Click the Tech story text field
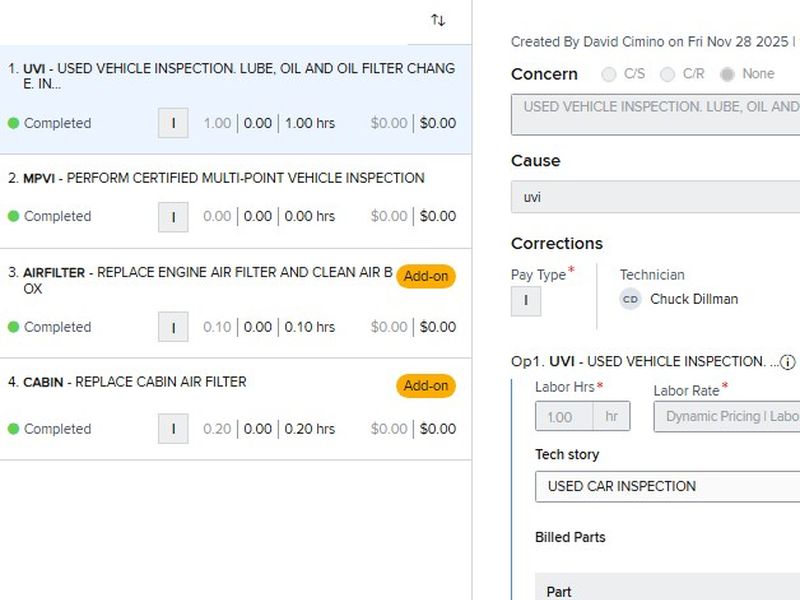 click(x=668, y=487)
